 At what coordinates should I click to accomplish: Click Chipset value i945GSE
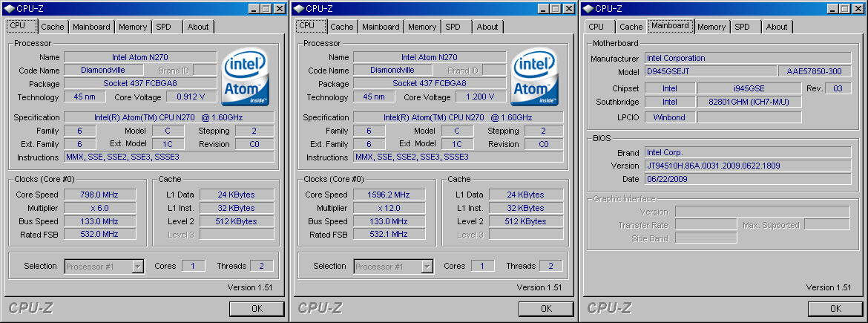coord(749,88)
